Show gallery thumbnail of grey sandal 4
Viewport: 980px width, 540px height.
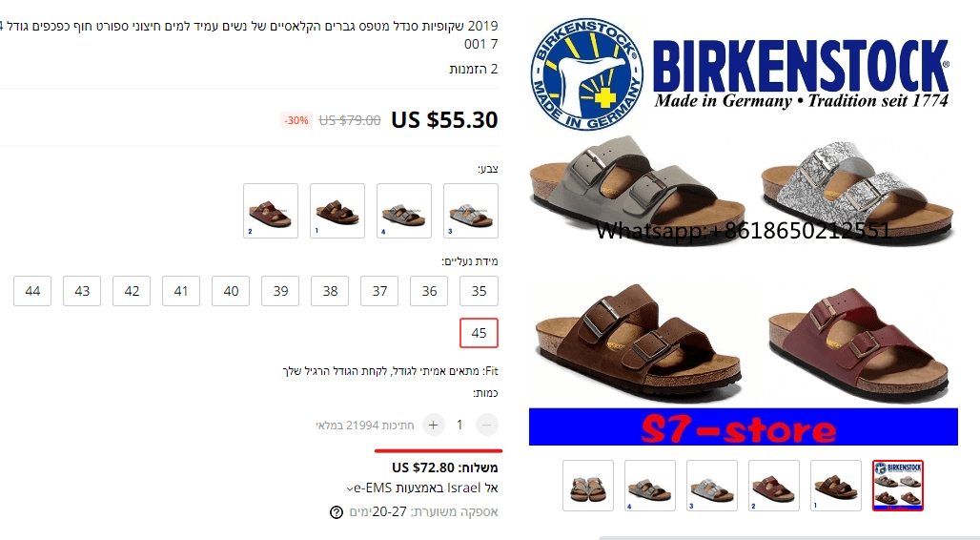click(x=650, y=486)
